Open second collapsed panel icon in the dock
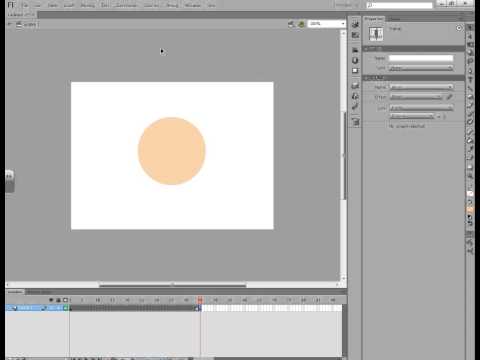 click(x=355, y=35)
